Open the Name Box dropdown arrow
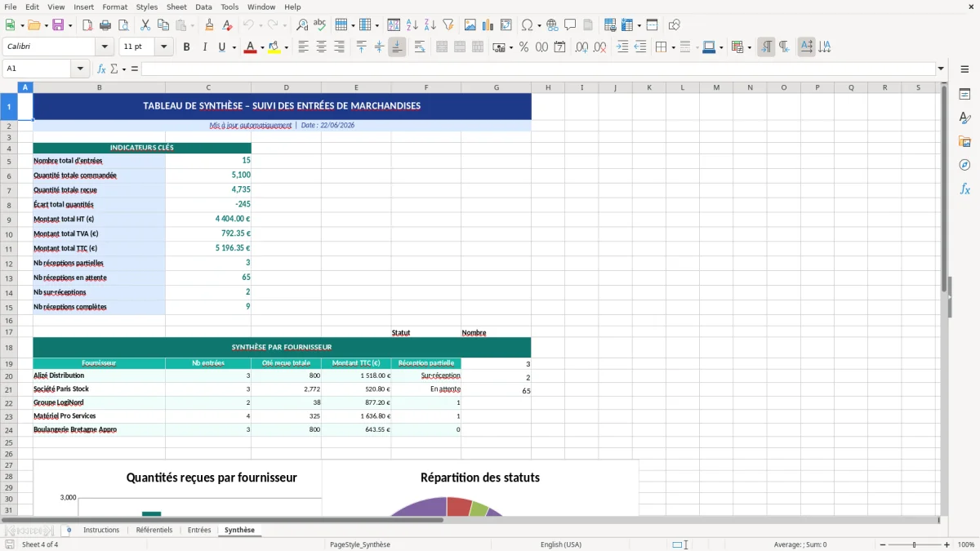 [x=80, y=69]
